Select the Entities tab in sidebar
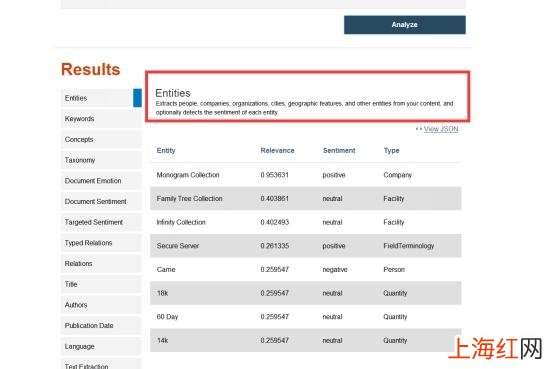Image resolution: width=554 pixels, height=369 pixels. [101, 98]
